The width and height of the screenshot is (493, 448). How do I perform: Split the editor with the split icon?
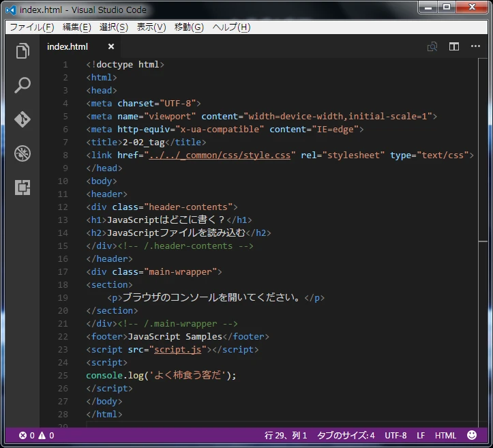[x=454, y=46]
